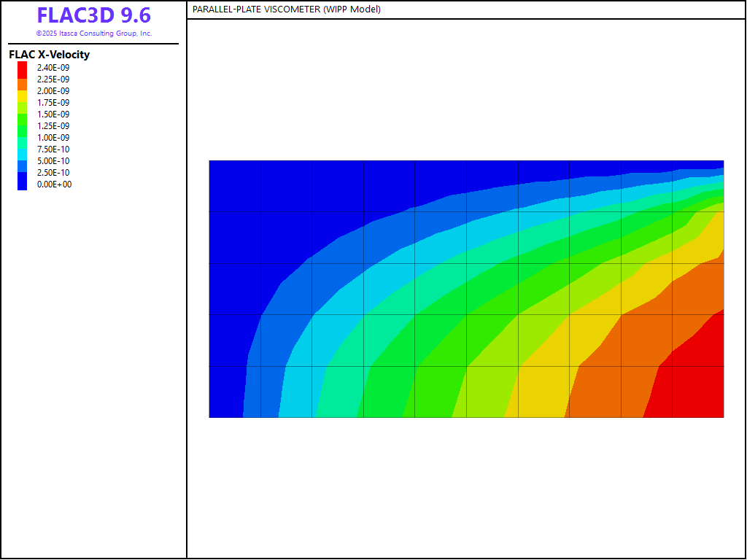Select the FLAC X-Velocity legend heading
Screen dimensions: 747x560
pyautogui.click(x=49, y=55)
